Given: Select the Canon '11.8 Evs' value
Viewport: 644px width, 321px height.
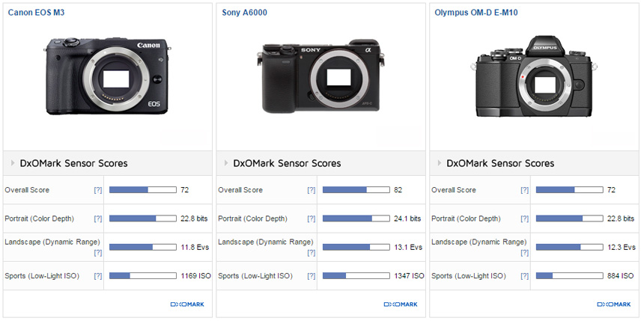Looking at the screenshot, I should click(x=195, y=247).
